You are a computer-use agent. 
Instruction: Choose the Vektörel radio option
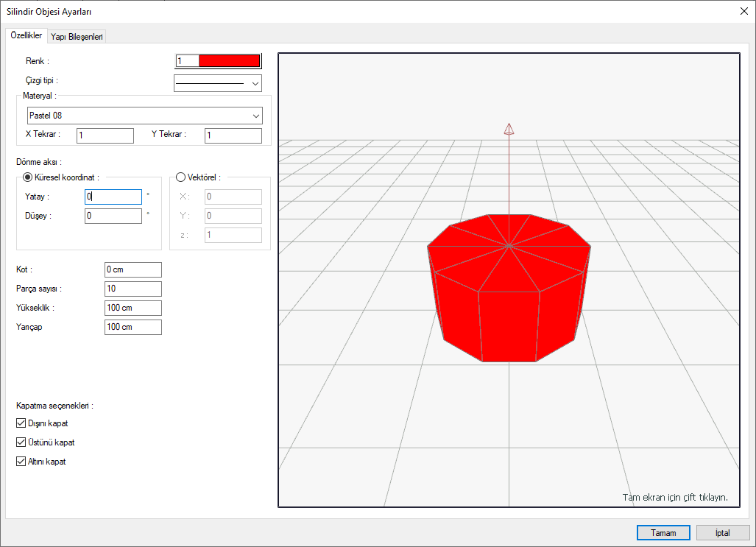180,177
